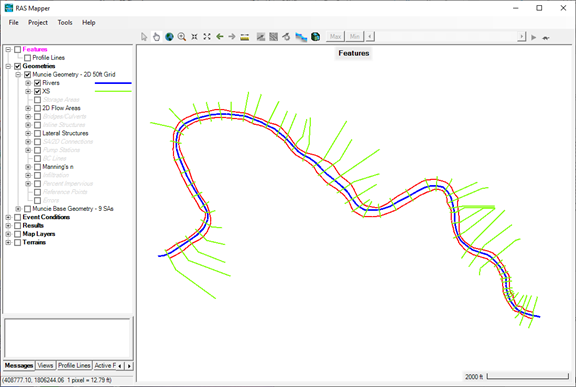576x387 pixels.
Task: Click the globe web imagery icon
Action: click(x=169, y=37)
